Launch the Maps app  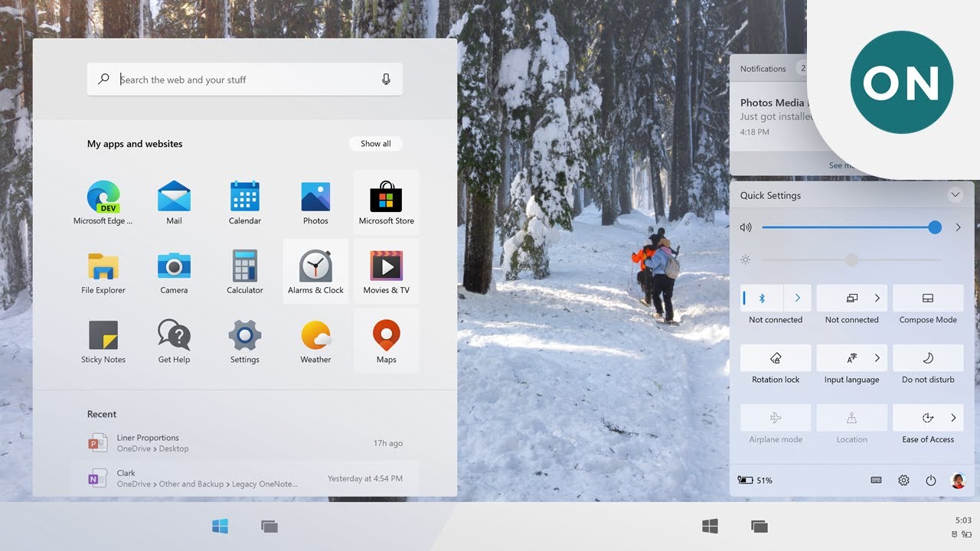click(386, 341)
